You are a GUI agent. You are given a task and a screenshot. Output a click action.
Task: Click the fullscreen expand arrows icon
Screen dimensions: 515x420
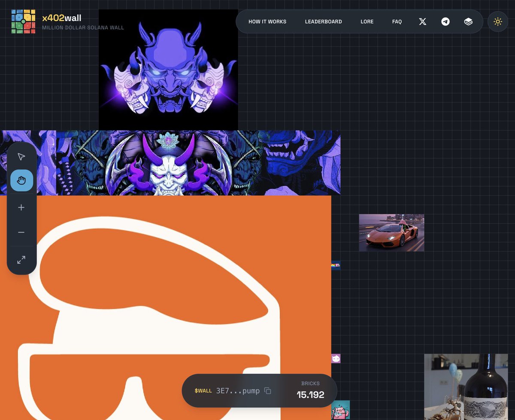tap(21, 260)
